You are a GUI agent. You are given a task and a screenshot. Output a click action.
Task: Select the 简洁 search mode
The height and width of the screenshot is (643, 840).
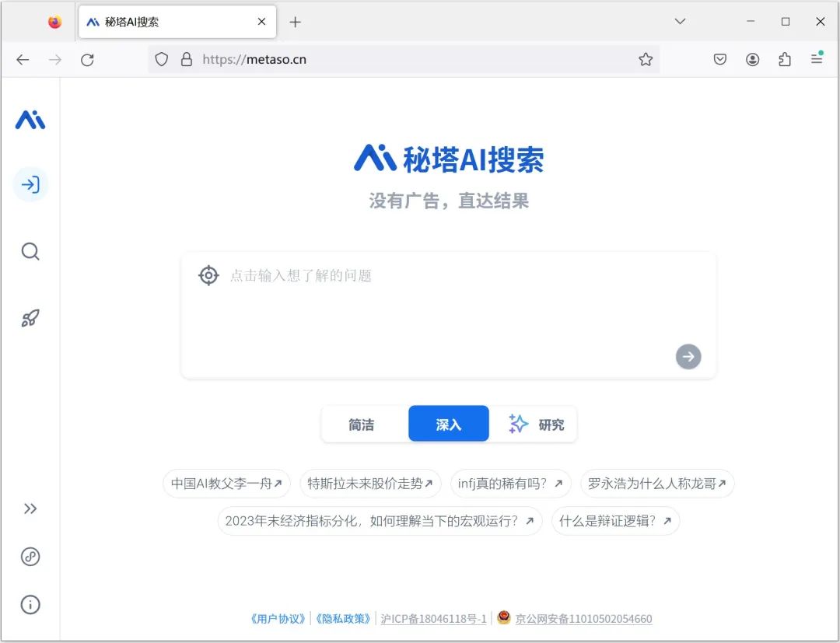coord(362,425)
